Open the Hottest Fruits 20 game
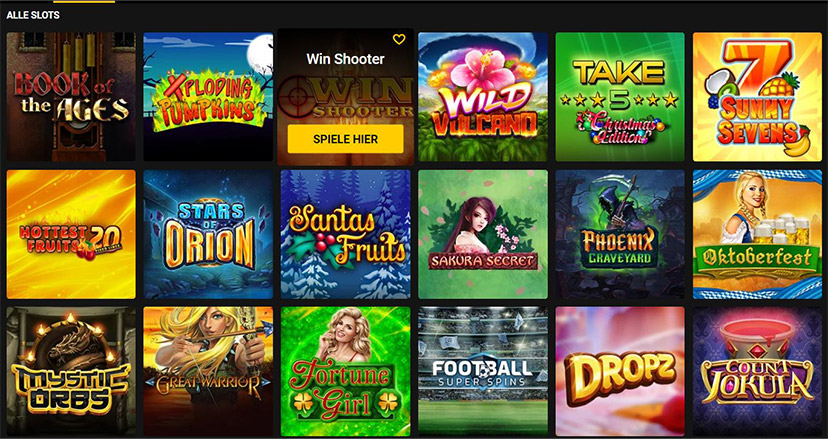The image size is (828, 439). [x=71, y=234]
